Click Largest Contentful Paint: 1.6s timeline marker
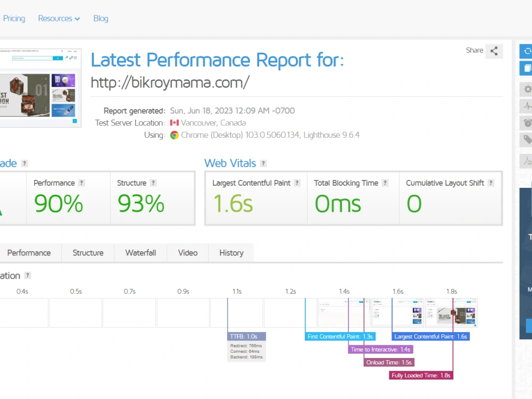Screen dimensions: 532x399 (x=430, y=337)
